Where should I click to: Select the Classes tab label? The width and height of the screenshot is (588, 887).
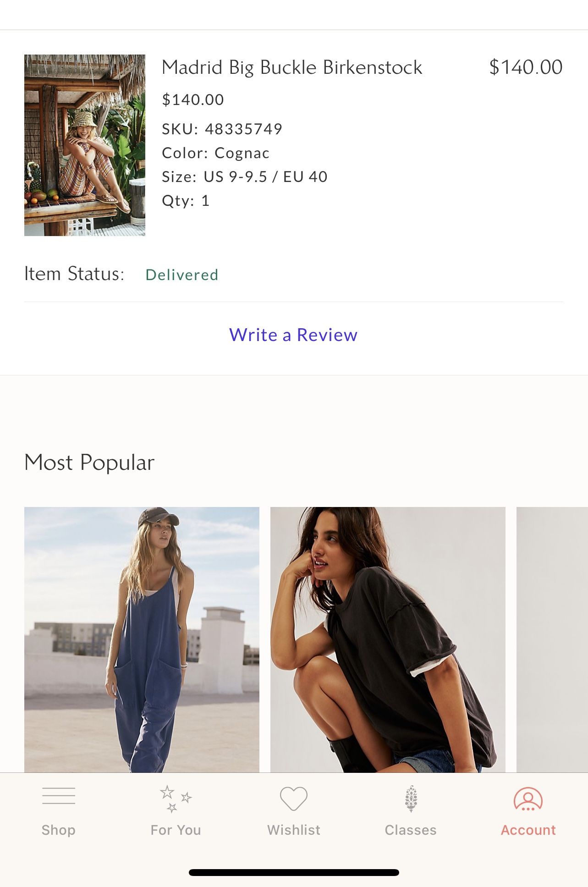tap(411, 830)
